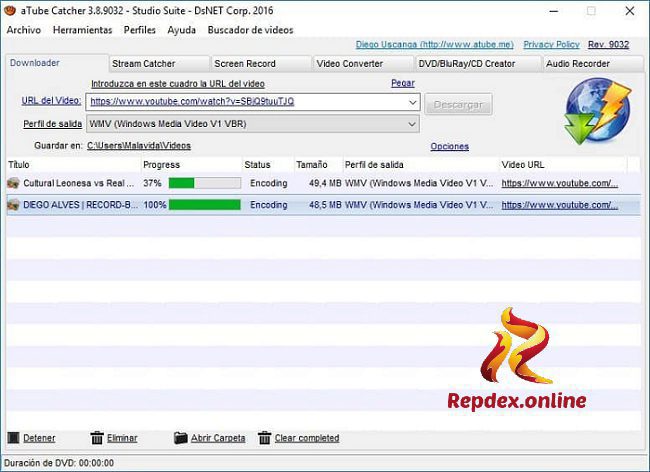Switch to the Downloader tab
Image resolution: width=650 pixels, height=472 pixels.
coord(57,63)
